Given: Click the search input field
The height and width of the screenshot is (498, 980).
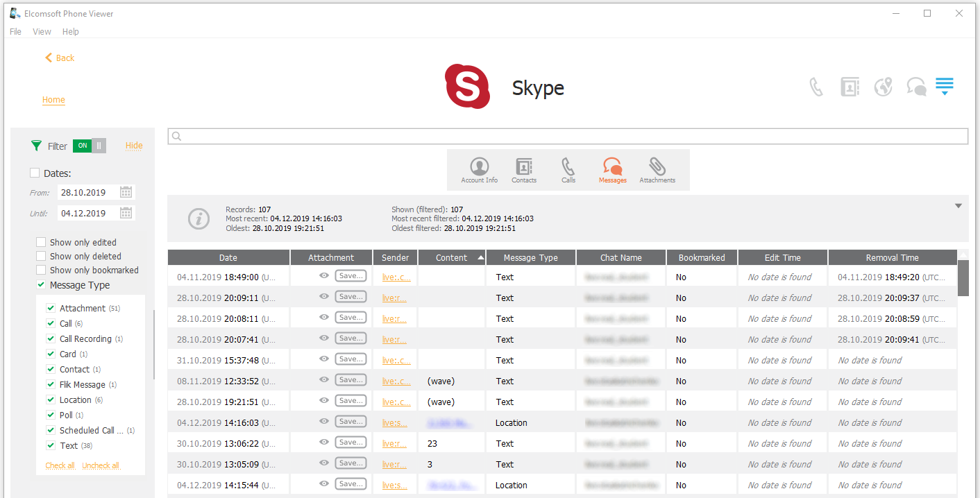Looking at the screenshot, I should 568,137.
